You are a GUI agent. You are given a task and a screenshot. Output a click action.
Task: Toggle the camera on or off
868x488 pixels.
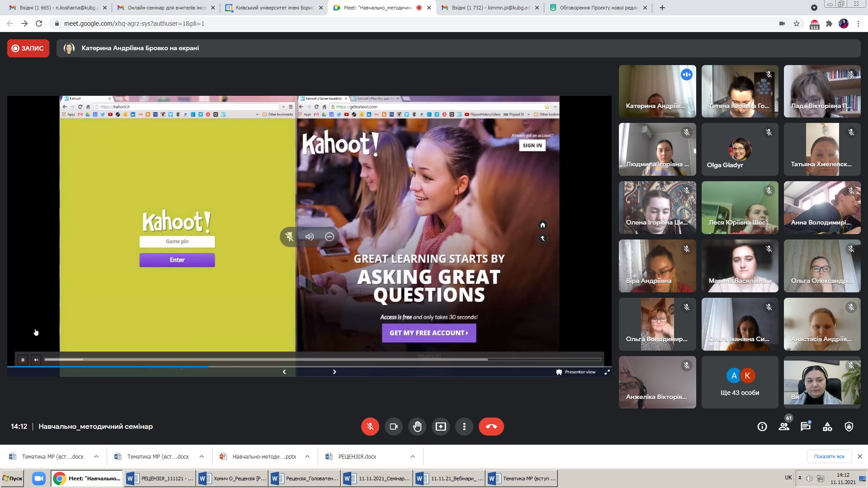coord(394,427)
